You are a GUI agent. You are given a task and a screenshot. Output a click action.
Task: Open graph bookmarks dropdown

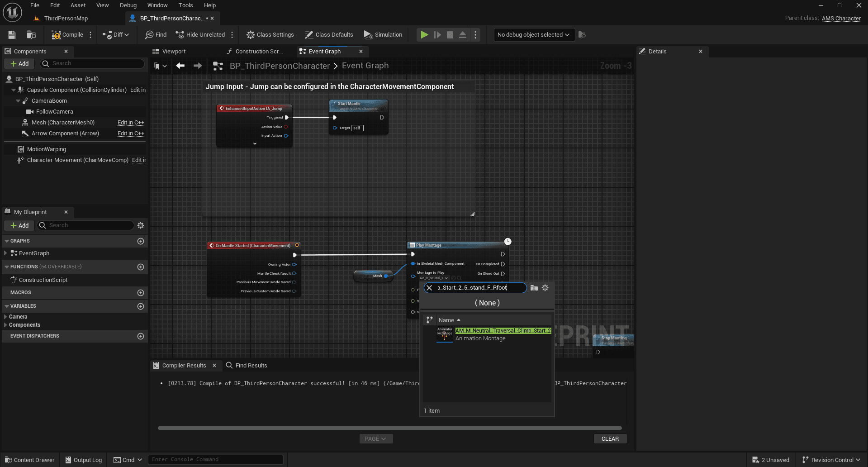(x=160, y=66)
